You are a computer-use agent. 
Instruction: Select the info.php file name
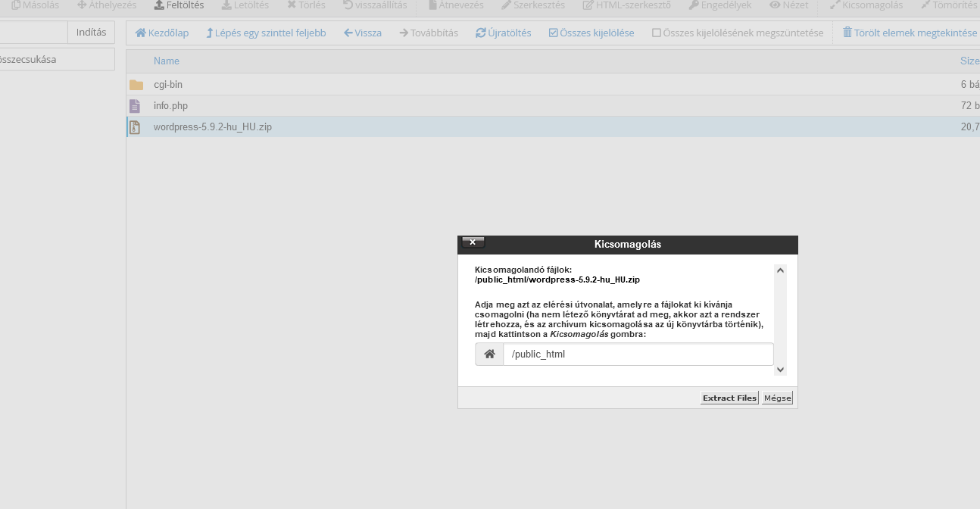[170, 106]
